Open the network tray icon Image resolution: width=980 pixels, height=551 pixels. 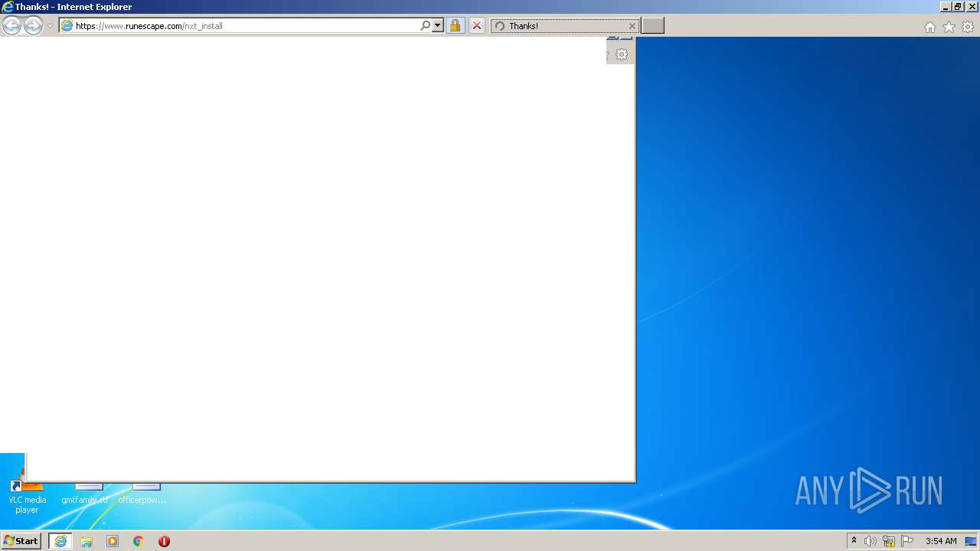tap(889, 541)
